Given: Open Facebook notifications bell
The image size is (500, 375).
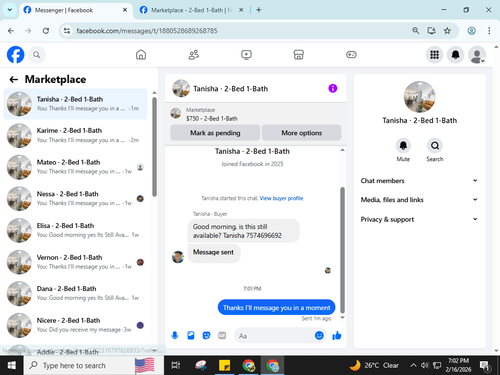Looking at the screenshot, I should [x=456, y=55].
